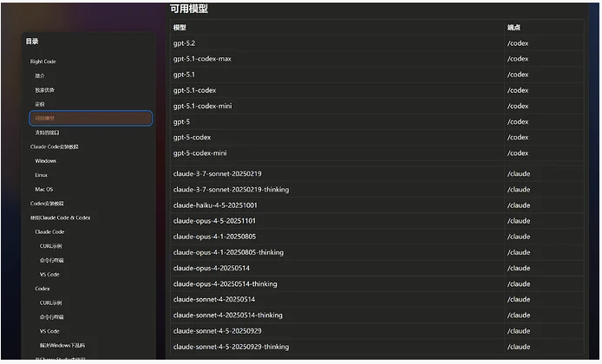Click /codex endpoint in the gpt-5.1-codex-max row
Image resolution: width=602 pixels, height=364 pixels.
tap(518, 59)
